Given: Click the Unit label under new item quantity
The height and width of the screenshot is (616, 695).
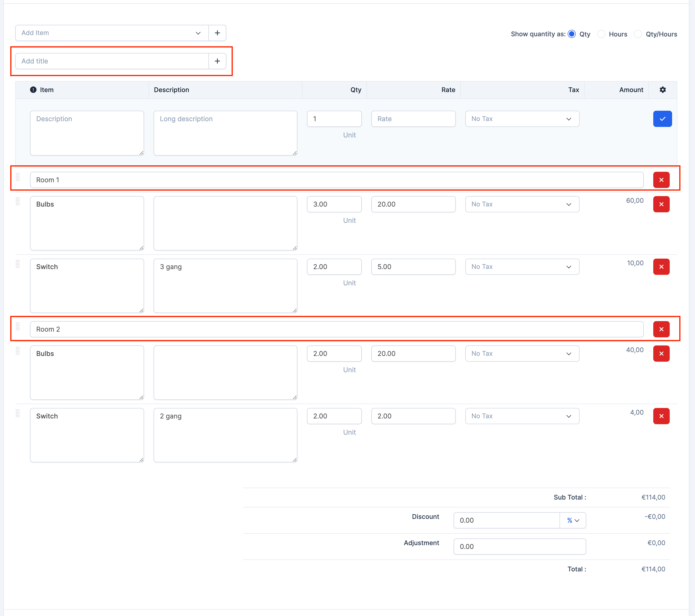Looking at the screenshot, I should tap(349, 135).
